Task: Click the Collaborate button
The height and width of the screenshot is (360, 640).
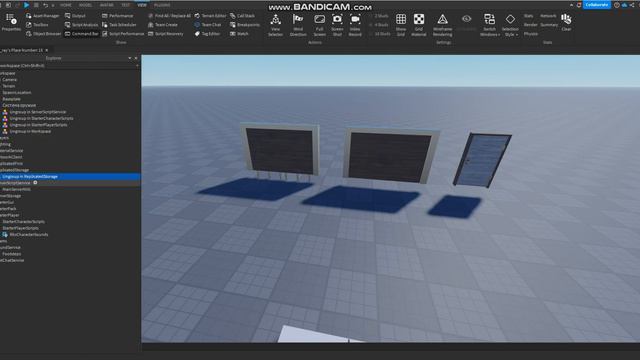Action: pos(597,5)
